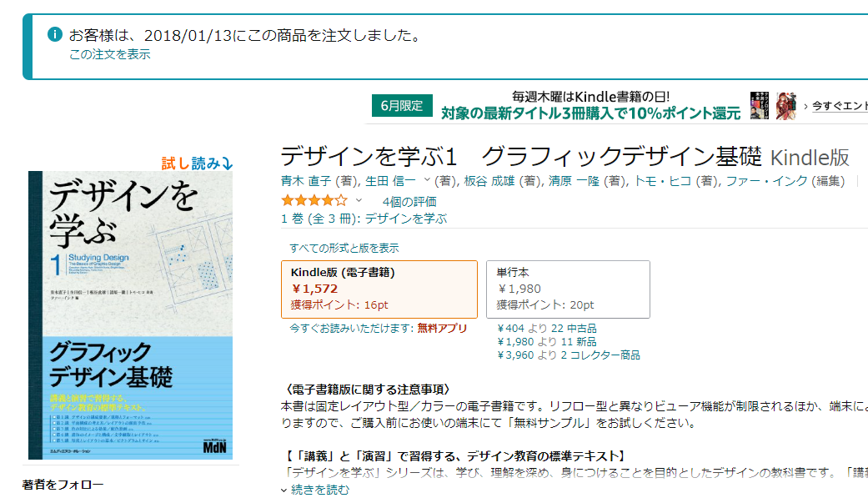Click the 獲得ポイント: 20pt text
This screenshot has width=868, height=498.
point(545,304)
